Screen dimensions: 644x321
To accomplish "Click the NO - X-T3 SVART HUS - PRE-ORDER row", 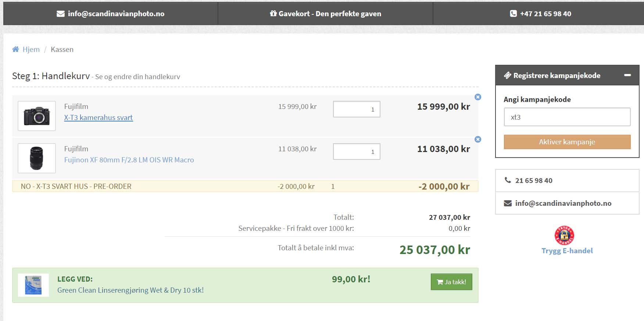I will [x=245, y=186].
